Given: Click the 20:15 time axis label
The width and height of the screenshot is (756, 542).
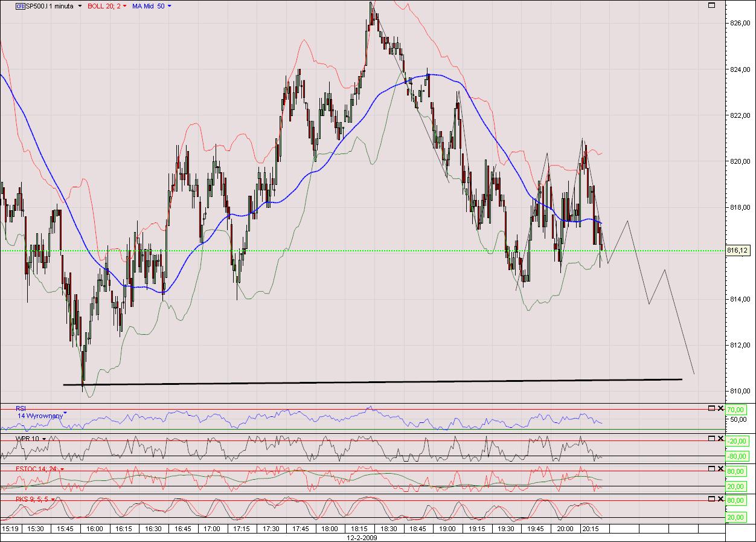Looking at the screenshot, I should click(x=589, y=529).
